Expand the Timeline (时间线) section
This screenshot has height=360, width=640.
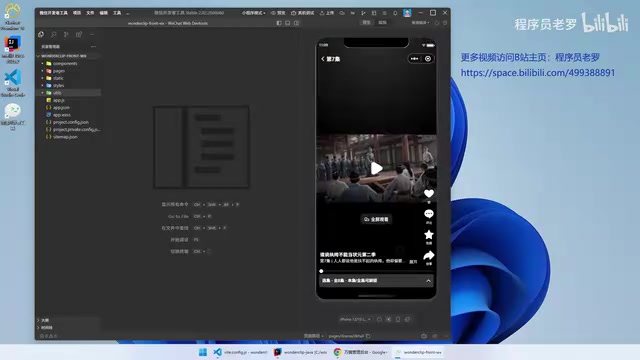[46, 328]
